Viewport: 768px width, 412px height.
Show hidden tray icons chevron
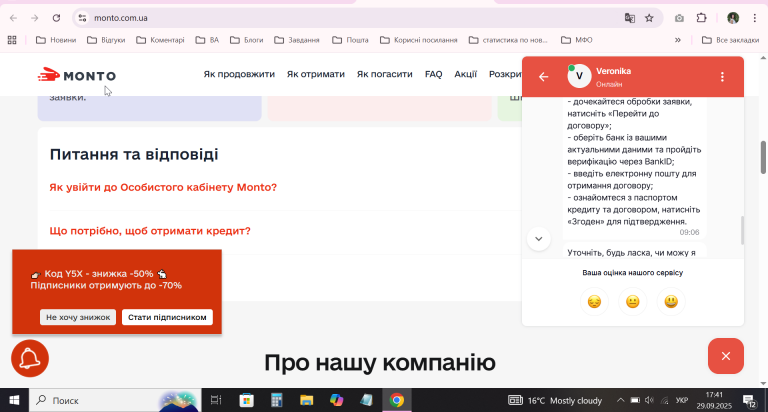coord(620,400)
